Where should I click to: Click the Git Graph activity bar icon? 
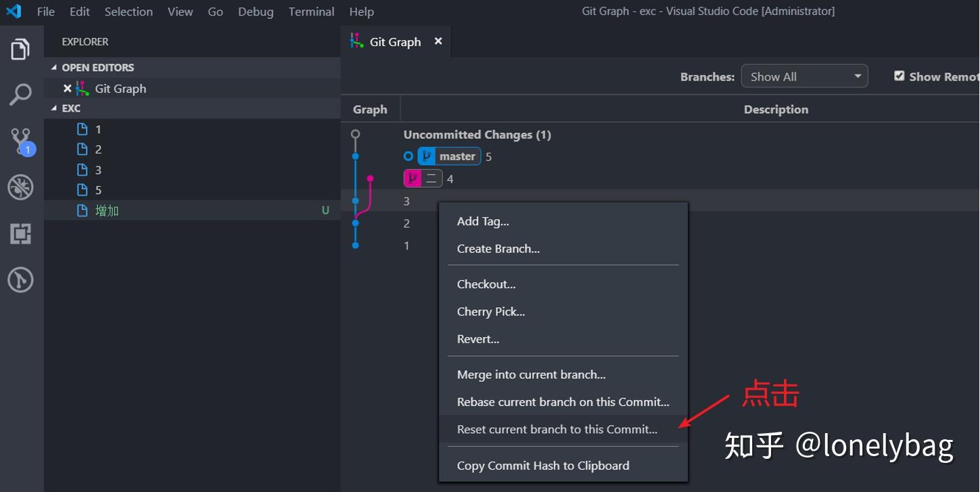[x=21, y=279]
